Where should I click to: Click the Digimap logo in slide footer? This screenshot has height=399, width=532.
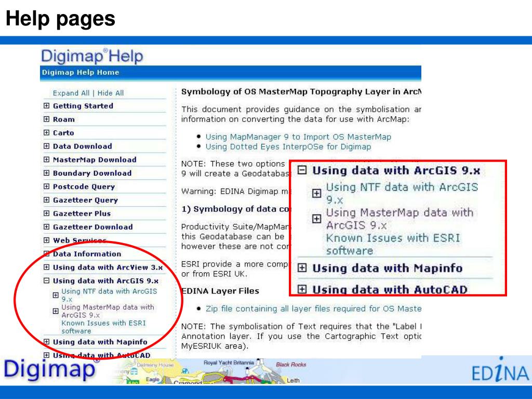51,369
